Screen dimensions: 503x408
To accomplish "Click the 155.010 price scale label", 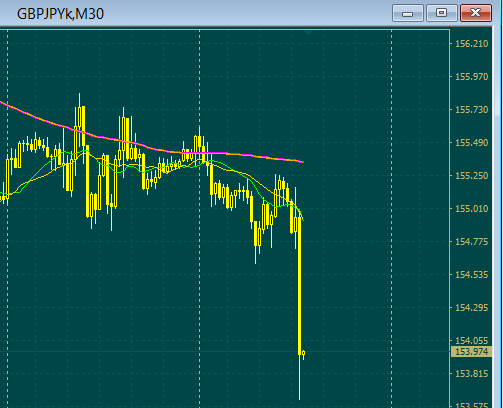I will click(x=471, y=209).
